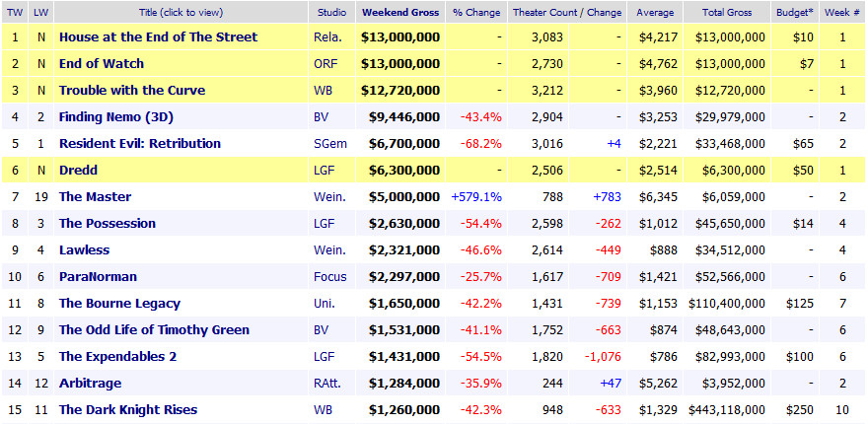The height and width of the screenshot is (424, 868).
Task: Open the Dredd movie link
Action: [x=78, y=170]
